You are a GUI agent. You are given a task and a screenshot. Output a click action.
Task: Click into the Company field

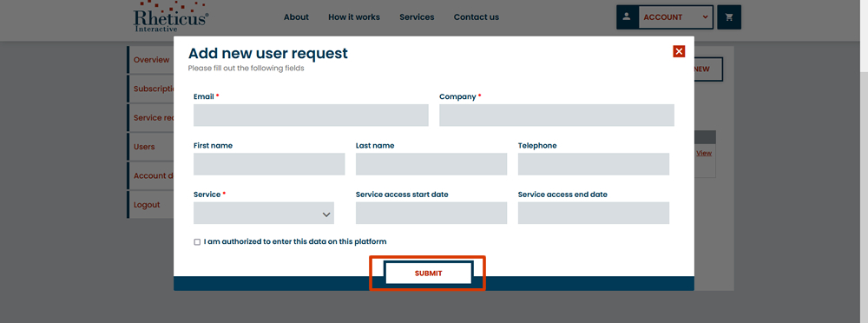pos(557,115)
